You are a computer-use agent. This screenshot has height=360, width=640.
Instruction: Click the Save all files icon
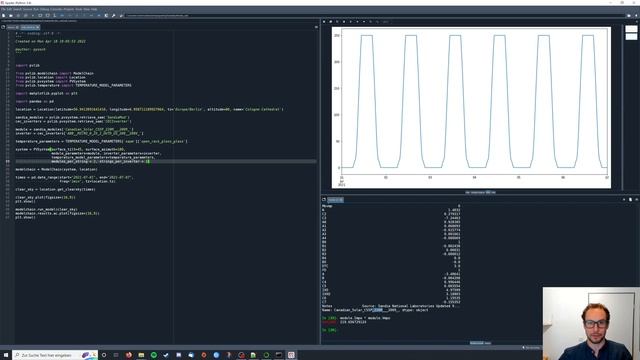pos(25,16)
